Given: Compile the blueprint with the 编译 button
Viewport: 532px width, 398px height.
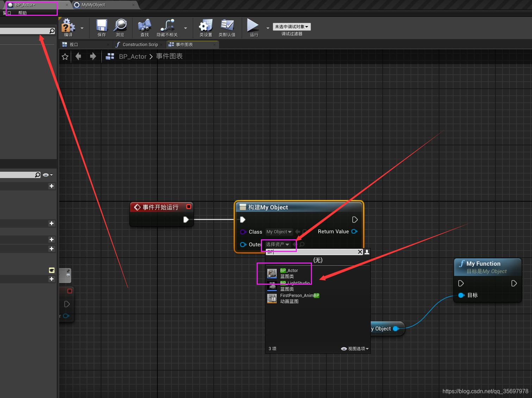Looking at the screenshot, I should click(68, 28).
